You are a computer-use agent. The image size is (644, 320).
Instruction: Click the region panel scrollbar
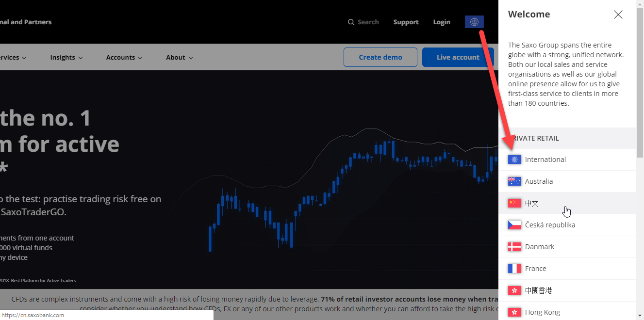640,82
